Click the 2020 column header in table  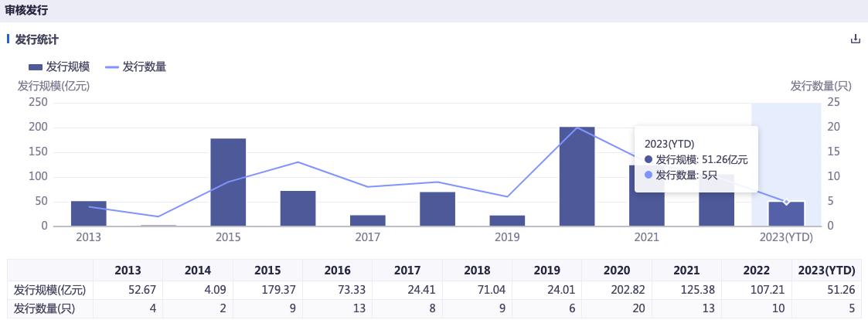click(x=616, y=271)
